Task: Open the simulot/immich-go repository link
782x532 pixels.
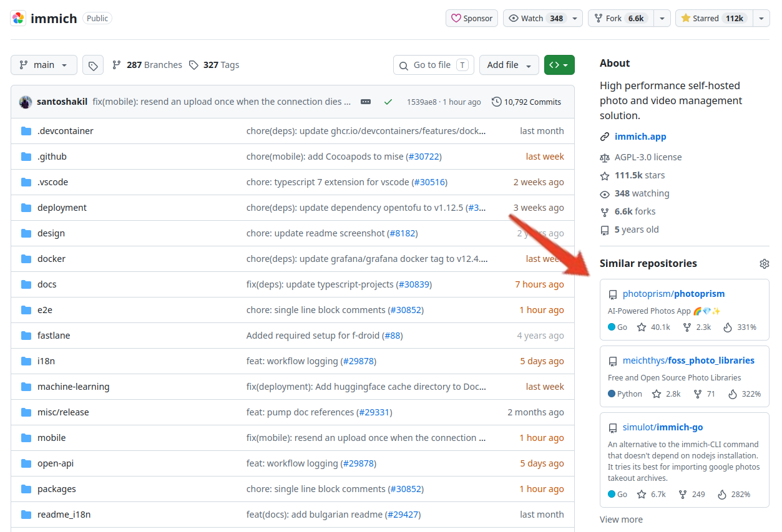Action: pos(663,427)
